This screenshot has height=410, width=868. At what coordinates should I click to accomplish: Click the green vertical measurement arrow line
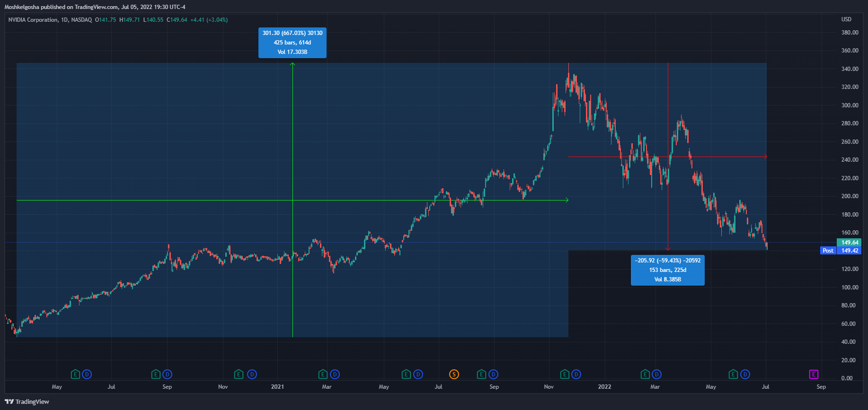click(x=292, y=200)
